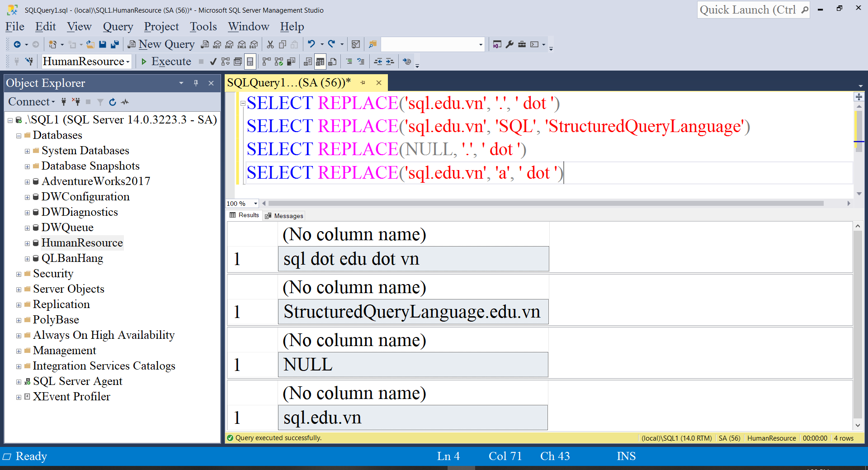This screenshot has width=868, height=470.
Task: Click Filter funnel icon in Object Explorer
Action: (100, 102)
